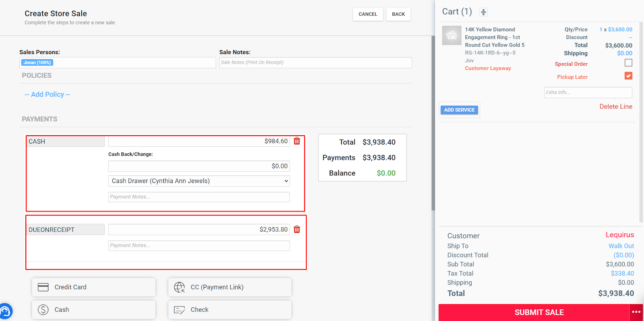Viewport: 644px width, 321px height.
Task: Enable the Special Order checkbox
Action: coord(628,63)
